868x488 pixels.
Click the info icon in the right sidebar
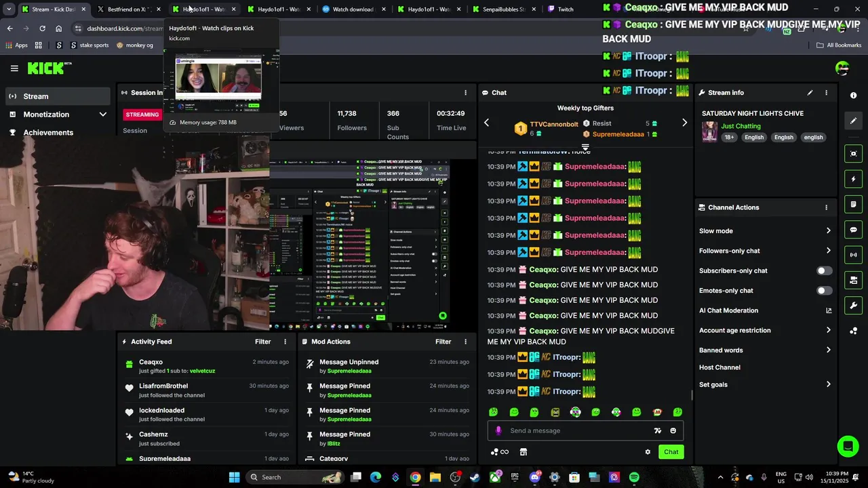854,96
